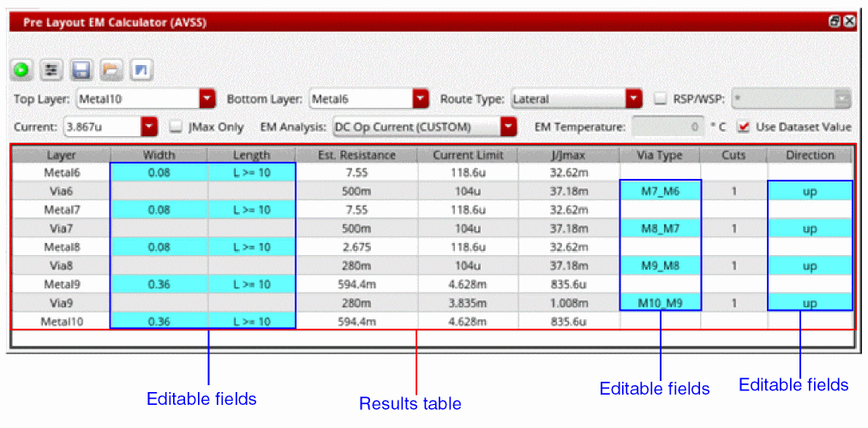This screenshot has height=428, width=868.
Task: Edit the Metal8 length cell
Action: [252, 247]
